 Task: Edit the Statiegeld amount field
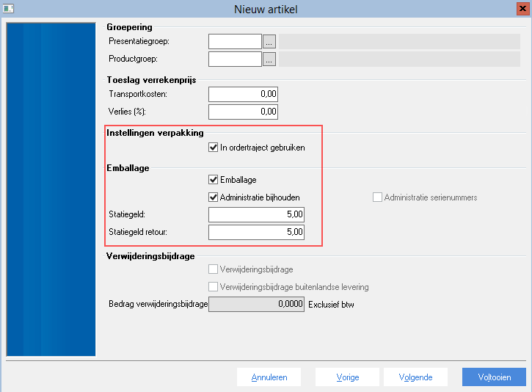point(257,215)
